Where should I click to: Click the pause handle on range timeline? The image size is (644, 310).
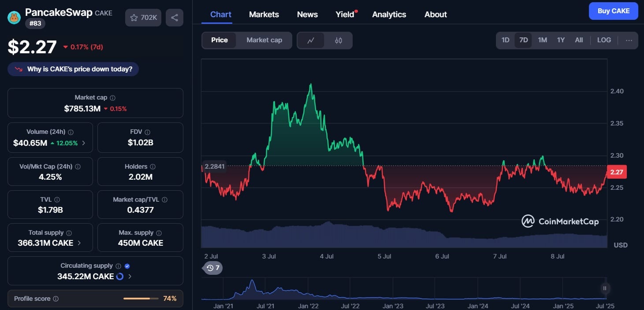(605, 288)
